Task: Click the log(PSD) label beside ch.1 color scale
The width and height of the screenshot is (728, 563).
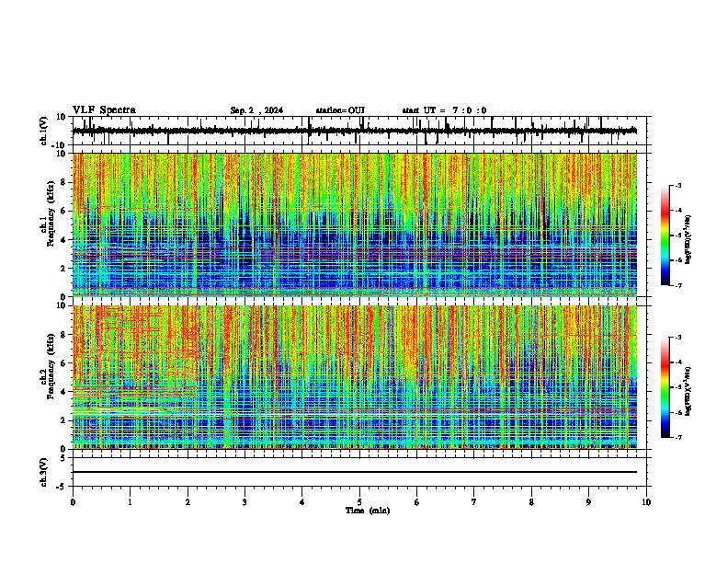Action: tap(688, 240)
